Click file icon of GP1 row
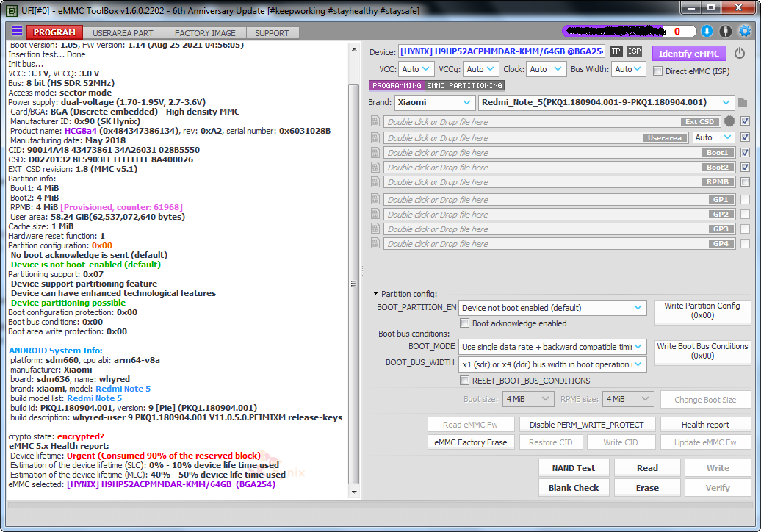 (x=375, y=200)
